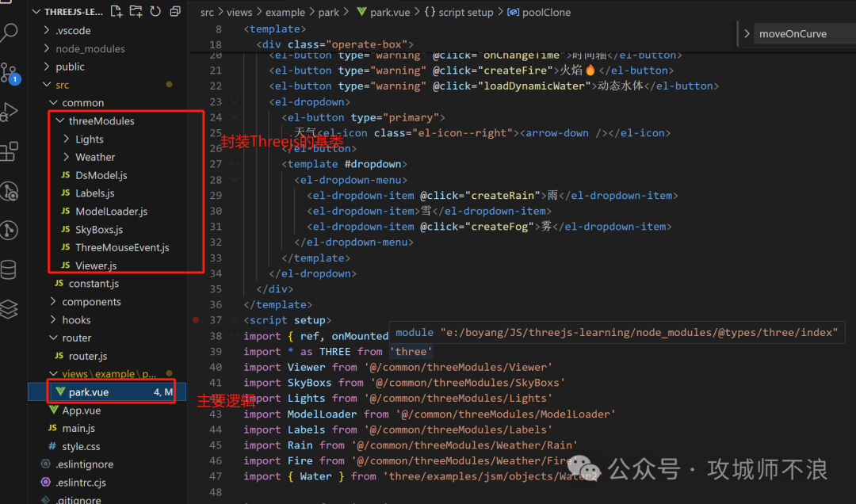Fold the script setup block at line 37

234,320
